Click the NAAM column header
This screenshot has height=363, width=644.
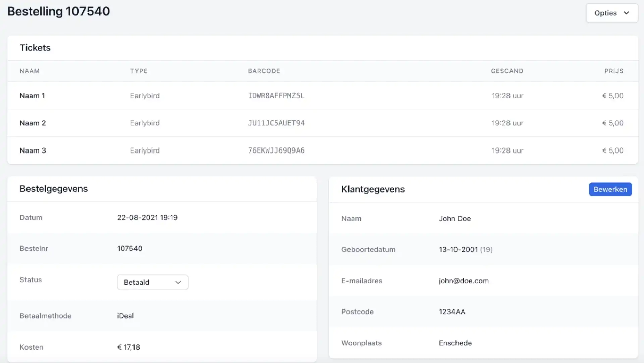30,71
